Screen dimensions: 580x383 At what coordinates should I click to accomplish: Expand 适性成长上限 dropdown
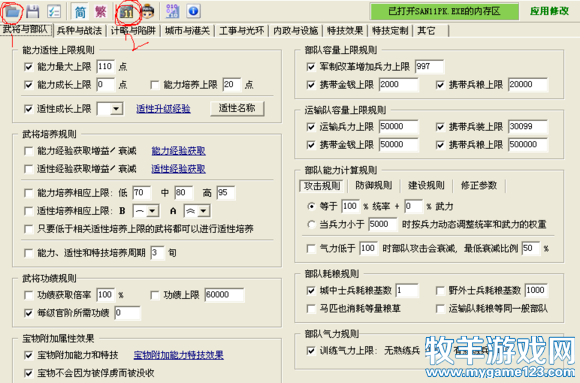[x=116, y=109]
